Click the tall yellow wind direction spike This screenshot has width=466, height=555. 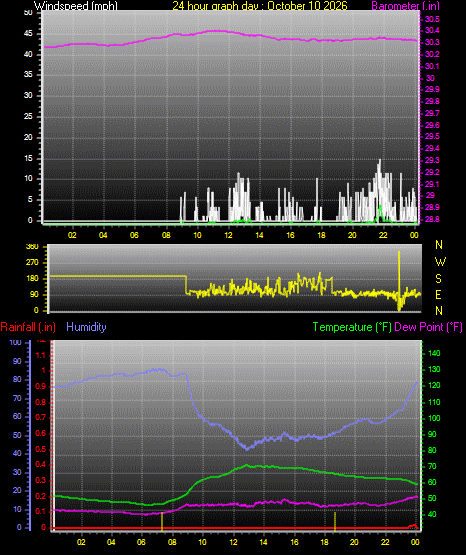point(399,280)
